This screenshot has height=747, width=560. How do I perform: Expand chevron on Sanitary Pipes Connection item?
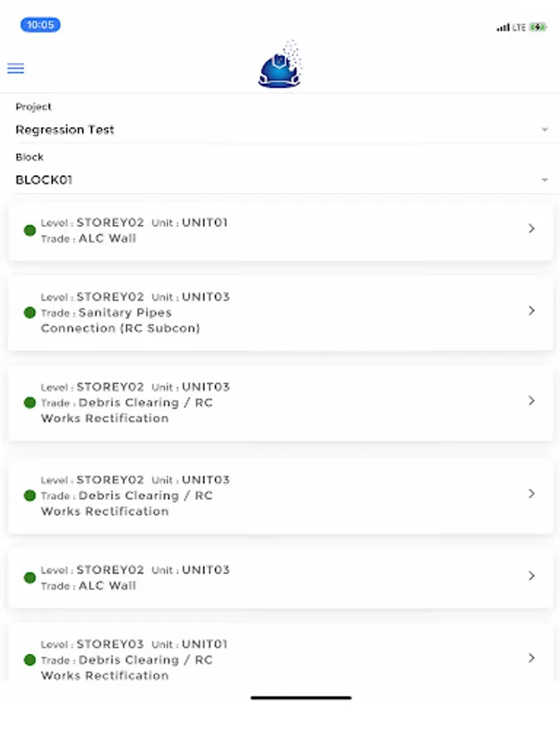pos(532,310)
